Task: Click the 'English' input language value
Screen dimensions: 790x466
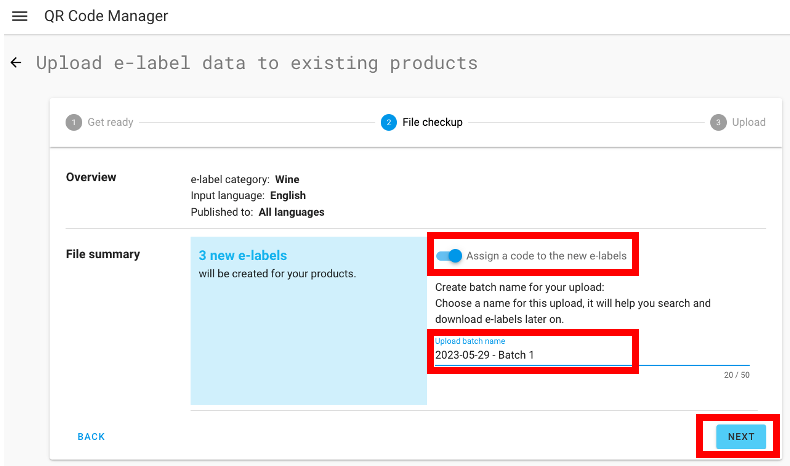Action: pos(288,196)
